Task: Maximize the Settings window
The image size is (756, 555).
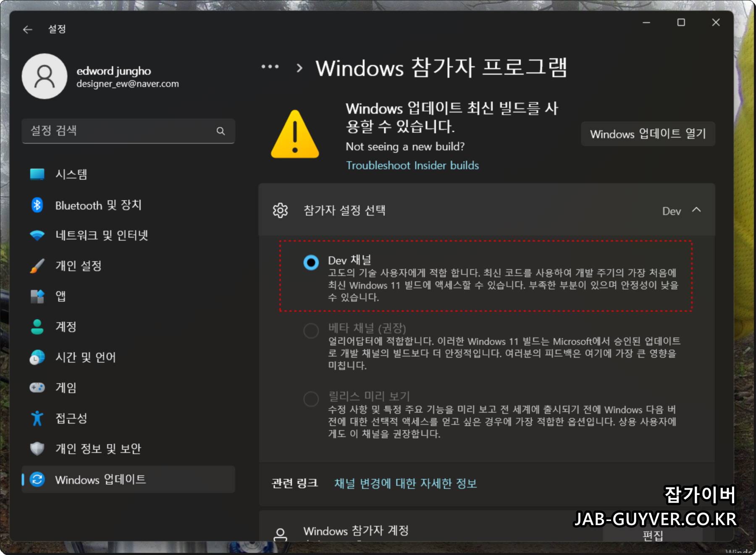Action: tap(681, 22)
